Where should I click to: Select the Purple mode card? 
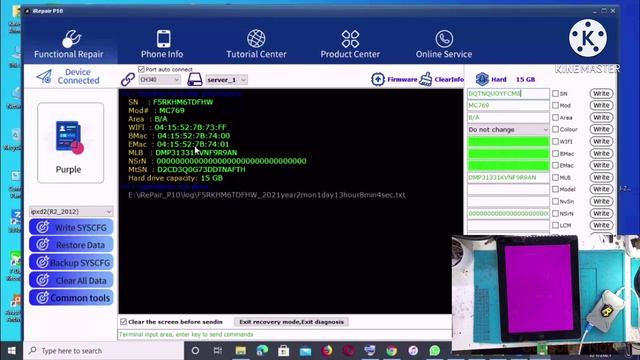pyautogui.click(x=71, y=143)
